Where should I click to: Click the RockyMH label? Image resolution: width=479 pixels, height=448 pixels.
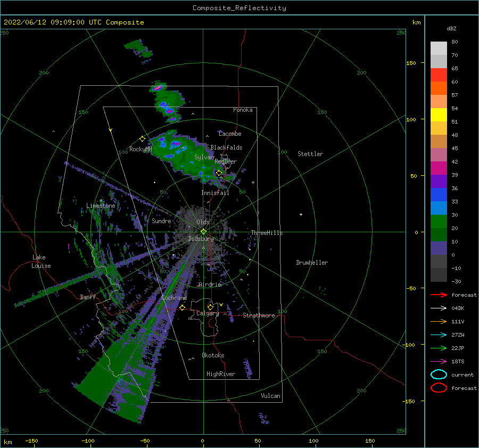tap(141, 149)
